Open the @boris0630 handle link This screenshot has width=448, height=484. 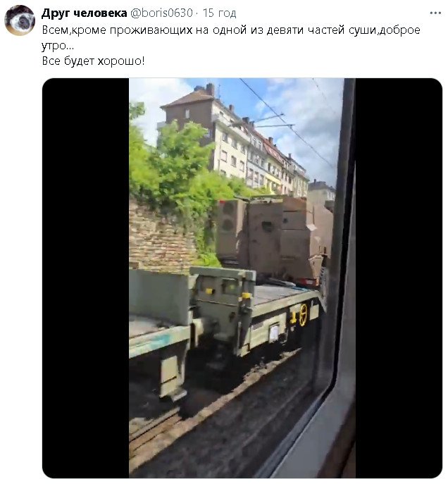tap(162, 13)
